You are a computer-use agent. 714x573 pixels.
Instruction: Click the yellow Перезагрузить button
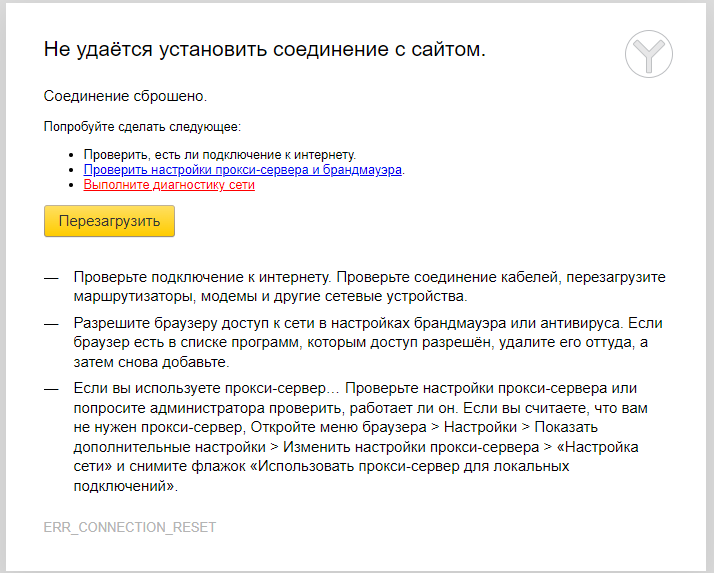(109, 221)
